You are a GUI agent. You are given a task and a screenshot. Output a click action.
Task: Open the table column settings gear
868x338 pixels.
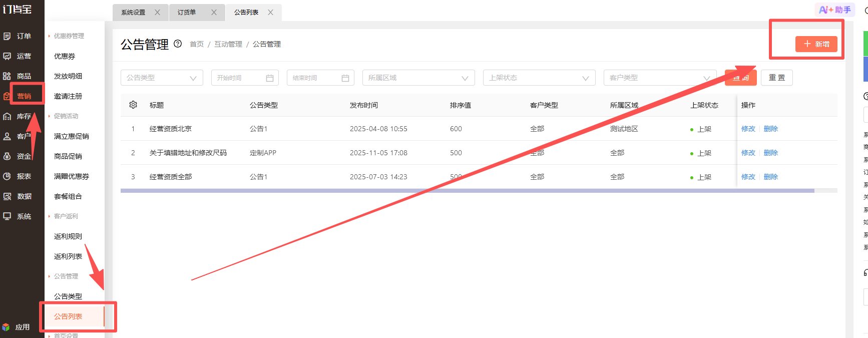pyautogui.click(x=133, y=105)
